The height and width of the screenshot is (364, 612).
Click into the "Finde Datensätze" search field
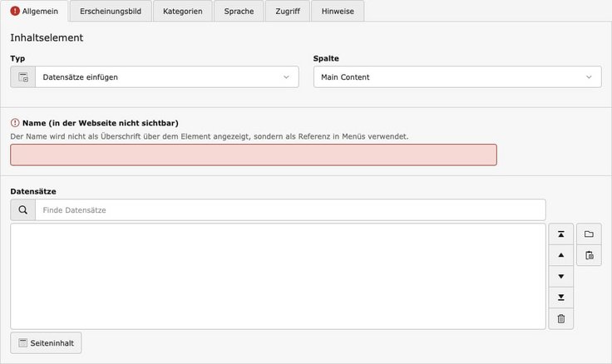290,210
